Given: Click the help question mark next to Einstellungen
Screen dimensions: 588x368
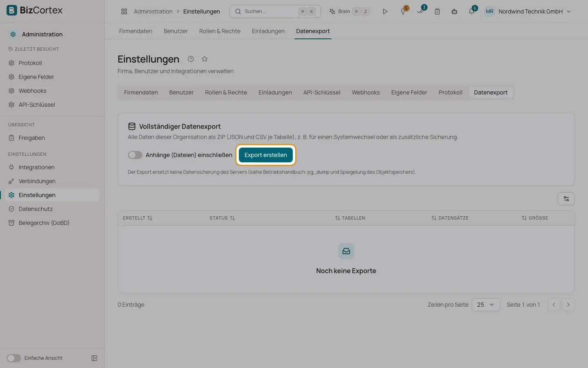Looking at the screenshot, I should (191, 59).
